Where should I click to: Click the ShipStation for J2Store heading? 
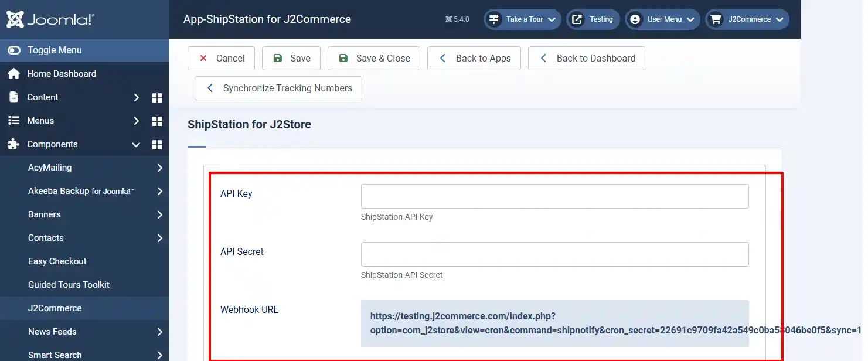click(249, 124)
